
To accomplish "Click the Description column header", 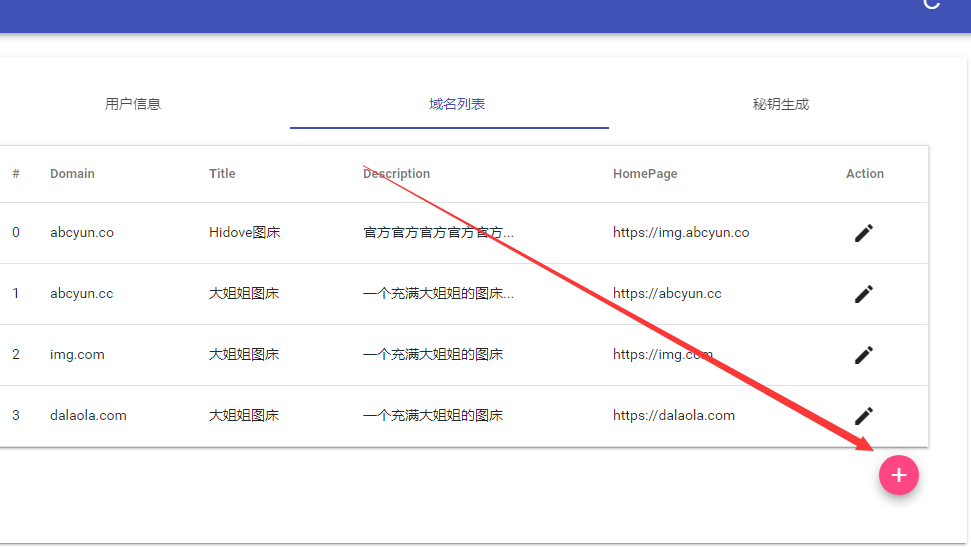I will (x=396, y=173).
